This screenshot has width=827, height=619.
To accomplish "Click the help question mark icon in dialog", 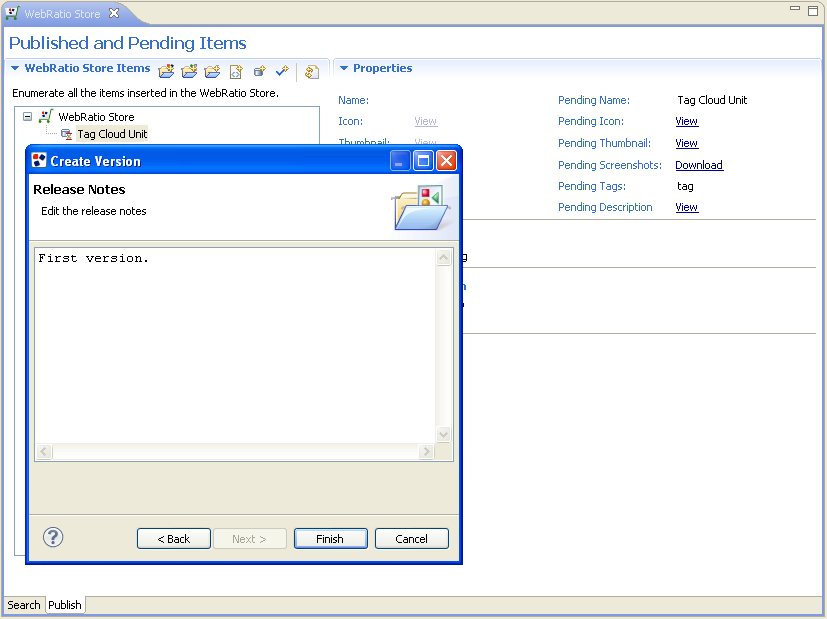I will (53, 537).
